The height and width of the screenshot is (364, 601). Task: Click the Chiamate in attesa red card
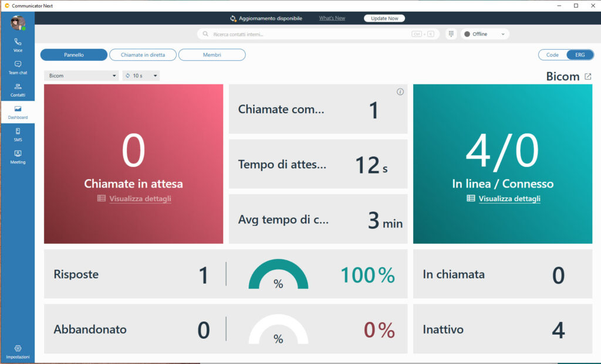point(133,164)
